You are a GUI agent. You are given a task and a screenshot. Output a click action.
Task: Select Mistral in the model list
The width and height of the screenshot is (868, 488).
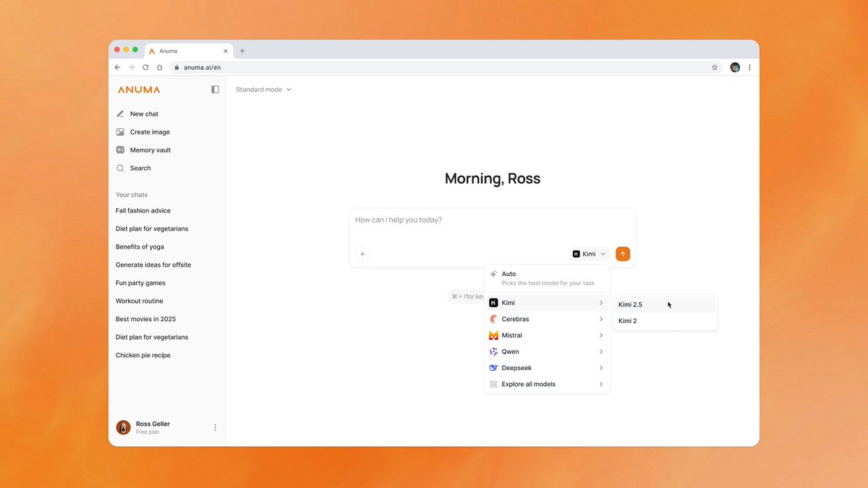547,335
